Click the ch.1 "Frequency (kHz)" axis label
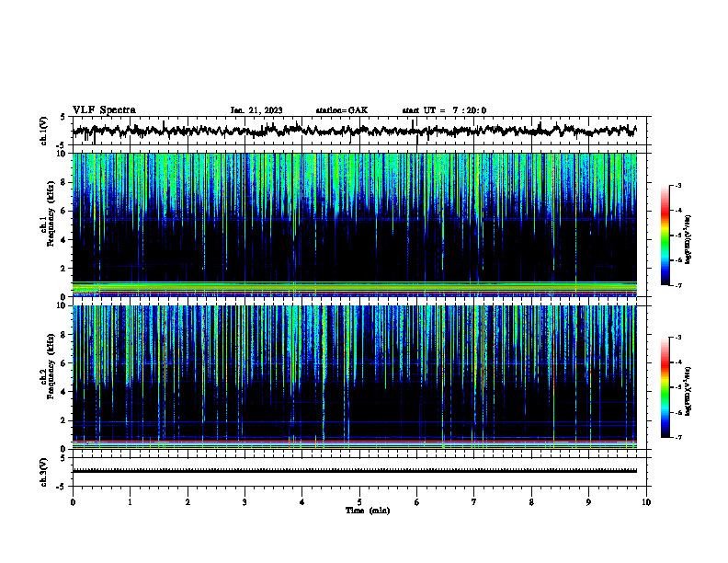728x563 pixels. click(x=51, y=214)
